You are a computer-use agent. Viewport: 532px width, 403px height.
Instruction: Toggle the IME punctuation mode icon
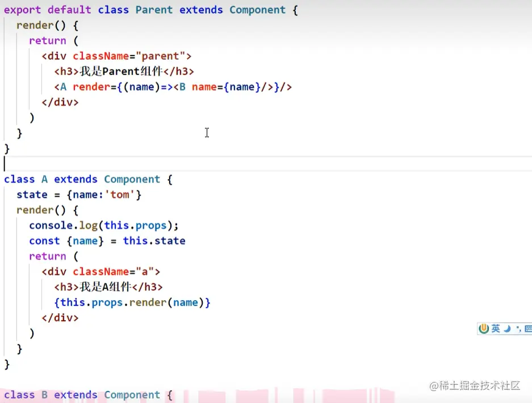click(518, 329)
